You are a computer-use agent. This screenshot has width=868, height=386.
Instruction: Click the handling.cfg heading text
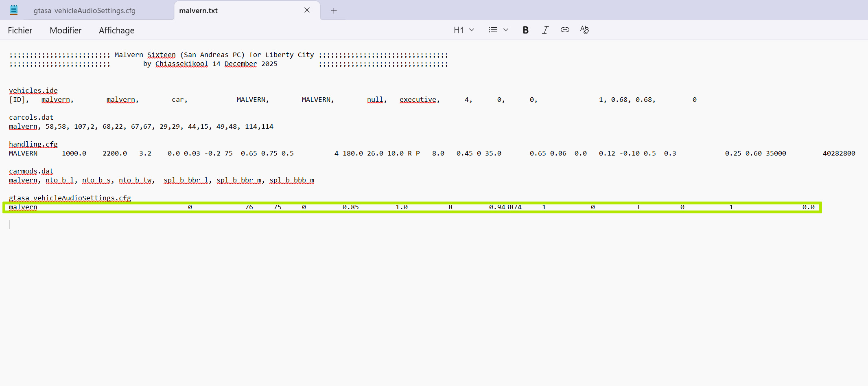[33, 144]
